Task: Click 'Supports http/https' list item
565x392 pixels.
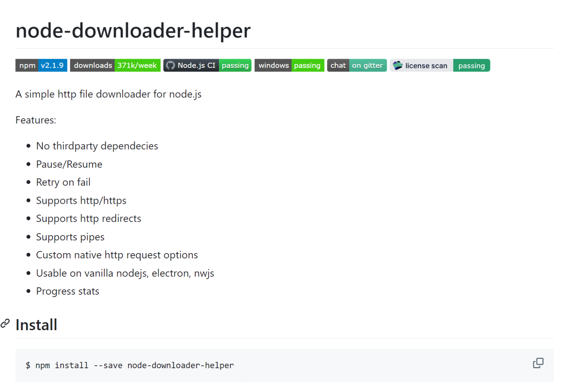Action: point(81,201)
